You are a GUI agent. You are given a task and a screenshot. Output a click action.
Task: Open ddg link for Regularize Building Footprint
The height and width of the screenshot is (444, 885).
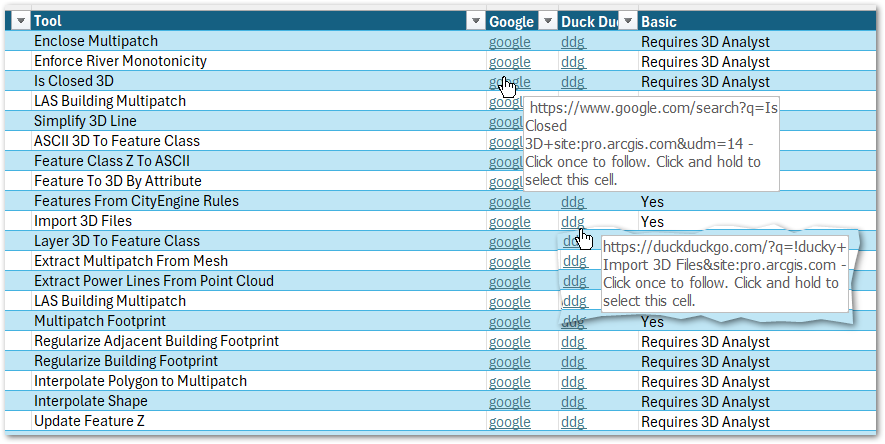coord(572,362)
